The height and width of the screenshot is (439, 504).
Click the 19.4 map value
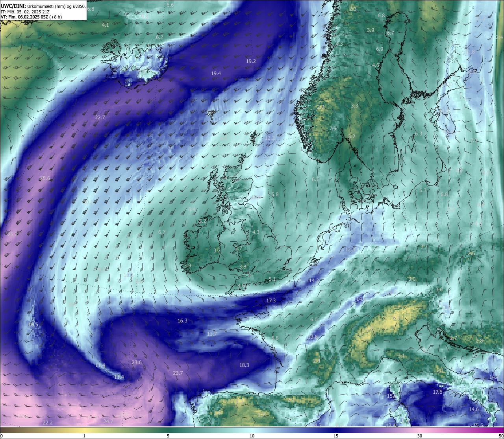(216, 73)
